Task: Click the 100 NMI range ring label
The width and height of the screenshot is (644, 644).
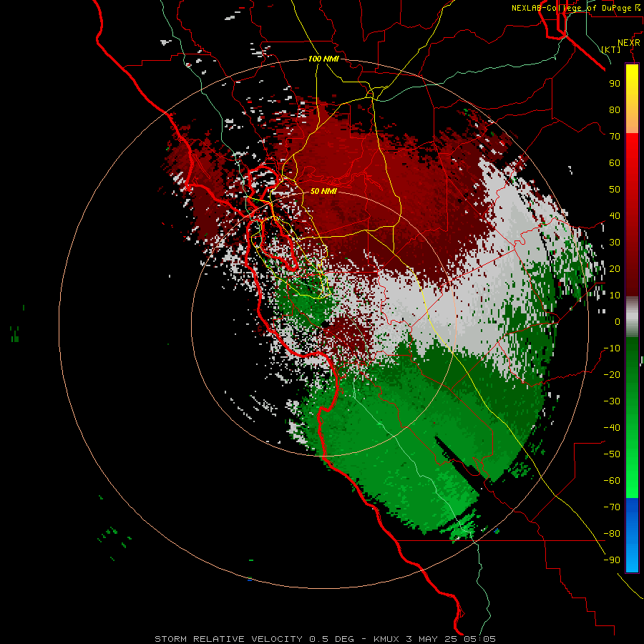Action: click(x=323, y=59)
